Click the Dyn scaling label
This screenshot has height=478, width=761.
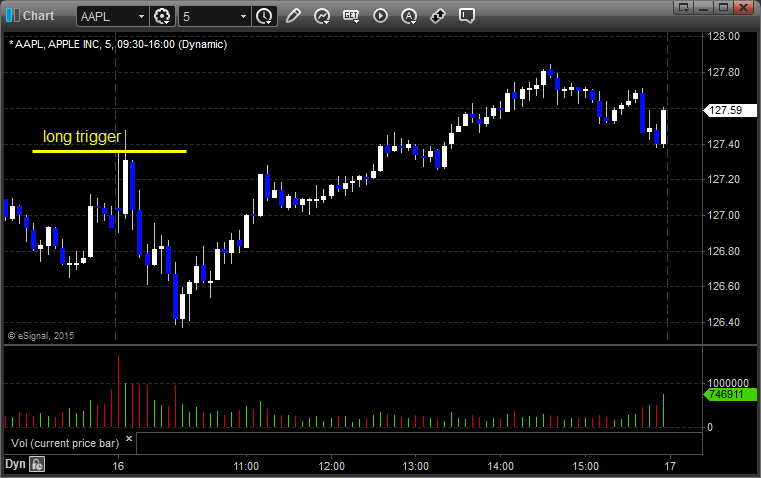pos(15,464)
